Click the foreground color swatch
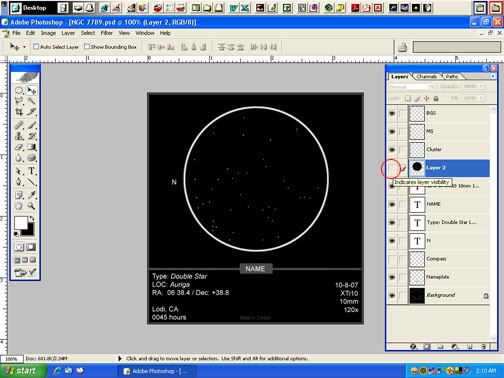 20,223
